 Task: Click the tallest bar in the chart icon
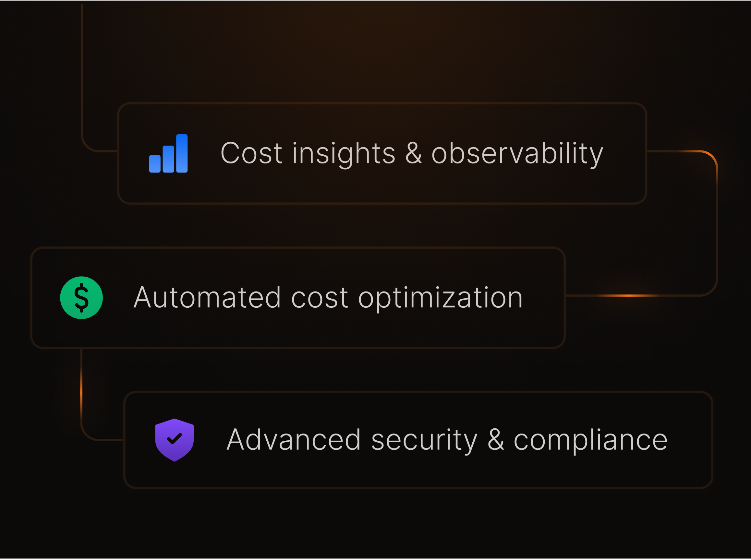[182, 153]
